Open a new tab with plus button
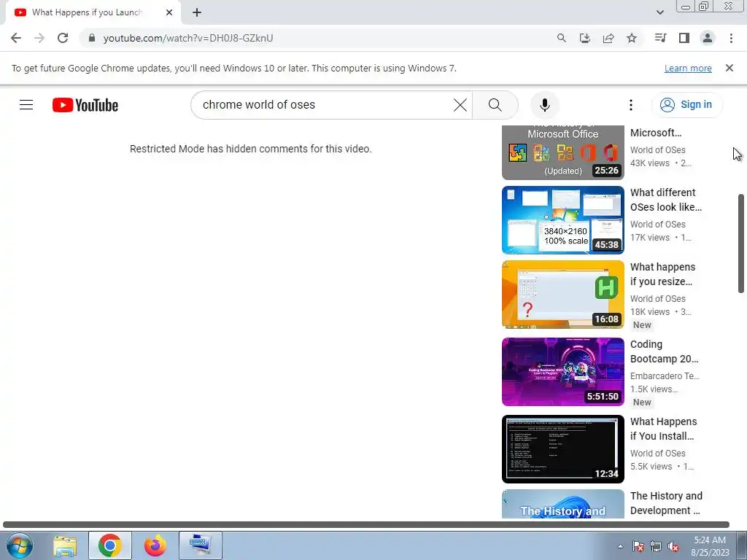The height and width of the screenshot is (560, 747). [x=197, y=12]
